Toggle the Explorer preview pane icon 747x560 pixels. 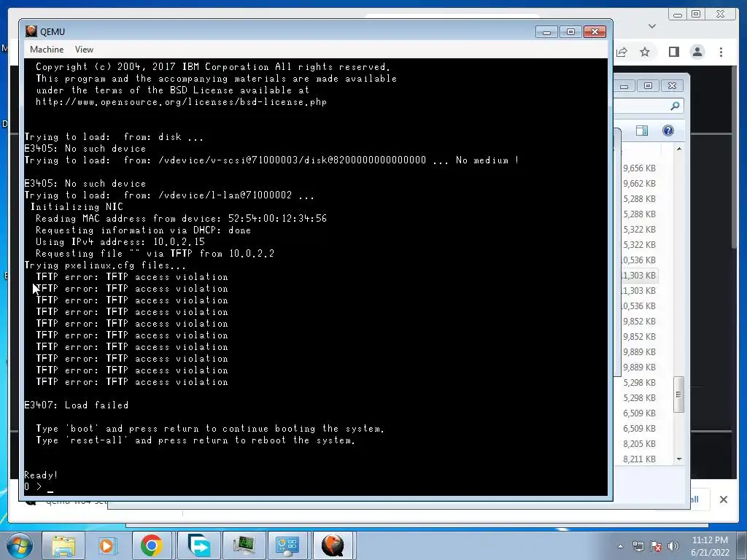[642, 131]
